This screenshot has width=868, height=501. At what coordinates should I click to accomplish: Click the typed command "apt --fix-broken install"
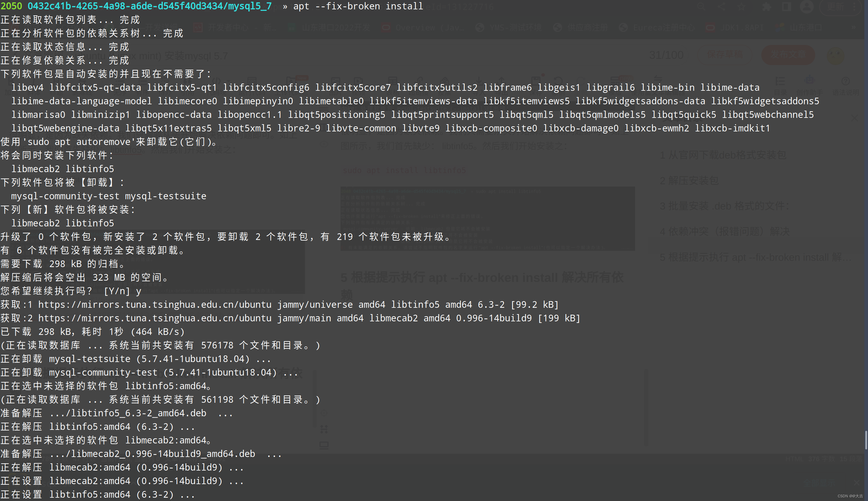(x=358, y=6)
